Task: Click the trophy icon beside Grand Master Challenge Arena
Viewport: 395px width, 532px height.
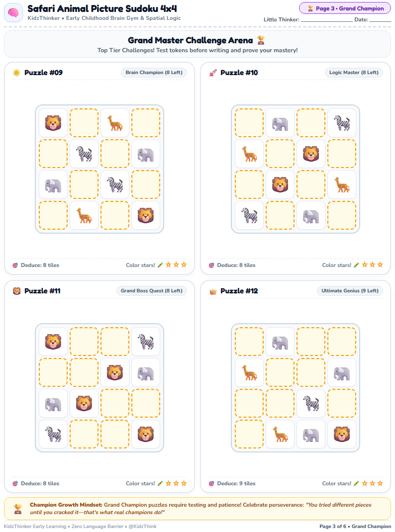Action: tap(261, 40)
